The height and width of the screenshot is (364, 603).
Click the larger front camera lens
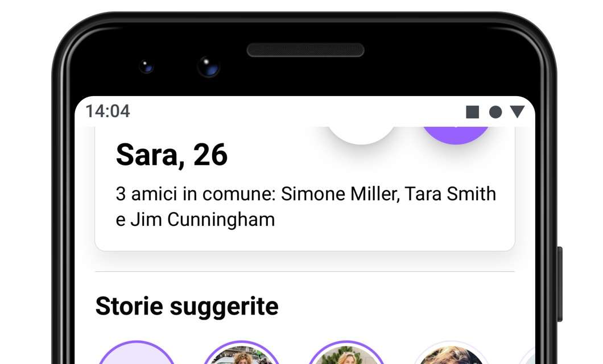tap(208, 67)
